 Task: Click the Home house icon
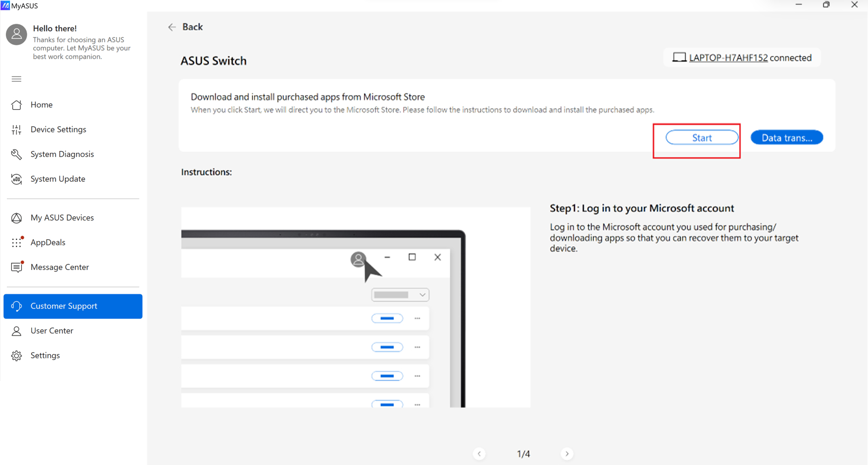click(16, 105)
